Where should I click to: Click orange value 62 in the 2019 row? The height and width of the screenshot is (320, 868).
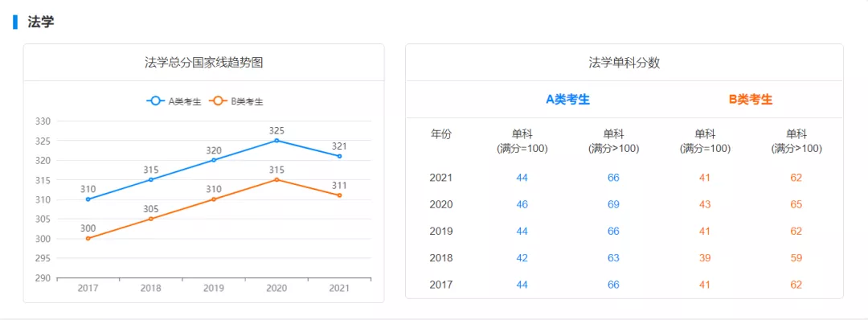pos(796,231)
